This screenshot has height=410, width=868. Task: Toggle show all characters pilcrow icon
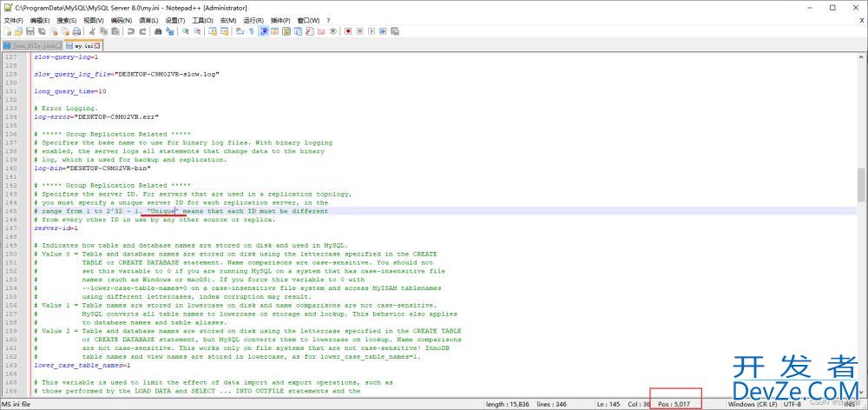(252, 31)
